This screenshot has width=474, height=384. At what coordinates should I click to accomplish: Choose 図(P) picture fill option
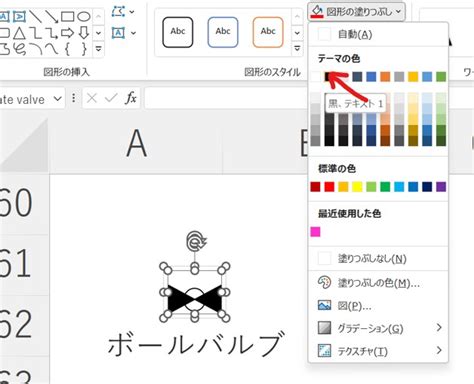point(378,305)
